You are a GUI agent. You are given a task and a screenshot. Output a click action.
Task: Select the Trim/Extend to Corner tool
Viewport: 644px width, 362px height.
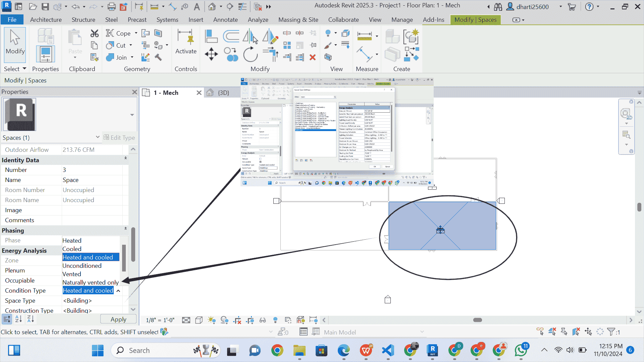click(x=270, y=55)
